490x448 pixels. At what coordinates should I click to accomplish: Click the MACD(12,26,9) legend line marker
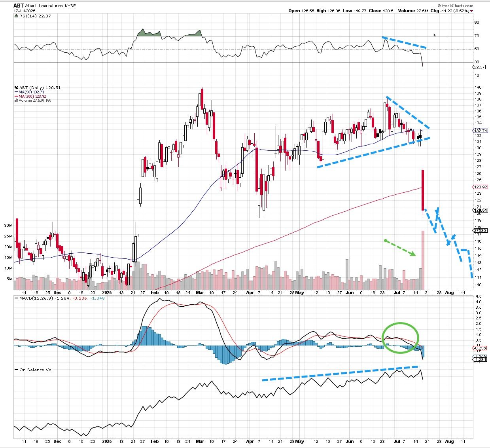click(x=16, y=298)
